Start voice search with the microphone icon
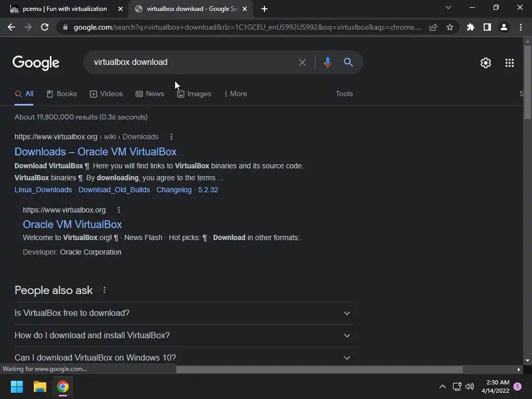Image resolution: width=532 pixels, height=399 pixels. coord(328,62)
